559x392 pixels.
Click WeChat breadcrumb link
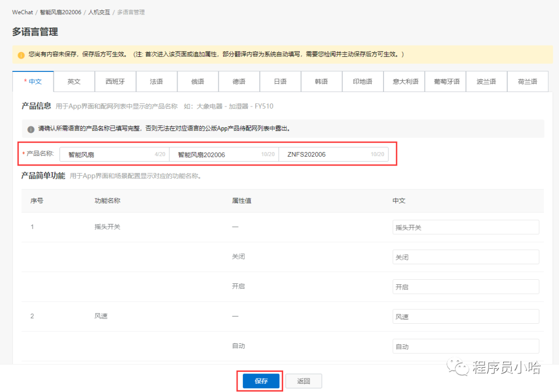[22, 12]
